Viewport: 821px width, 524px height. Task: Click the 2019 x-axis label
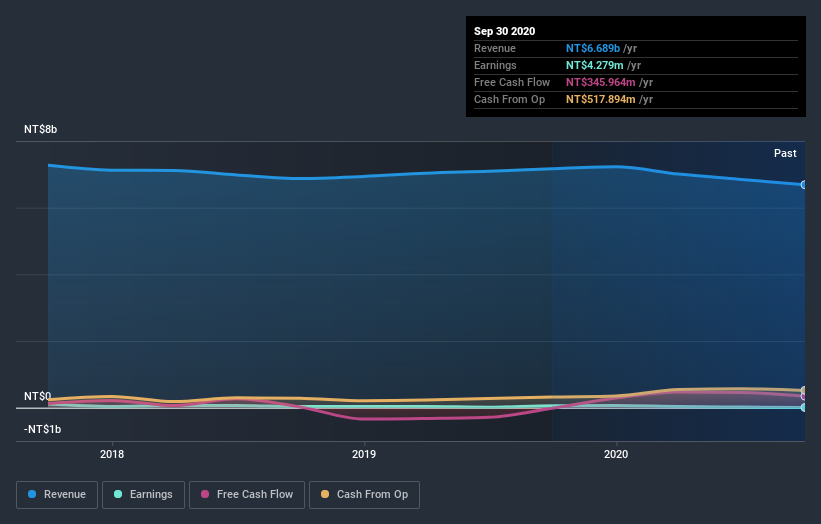(x=364, y=454)
